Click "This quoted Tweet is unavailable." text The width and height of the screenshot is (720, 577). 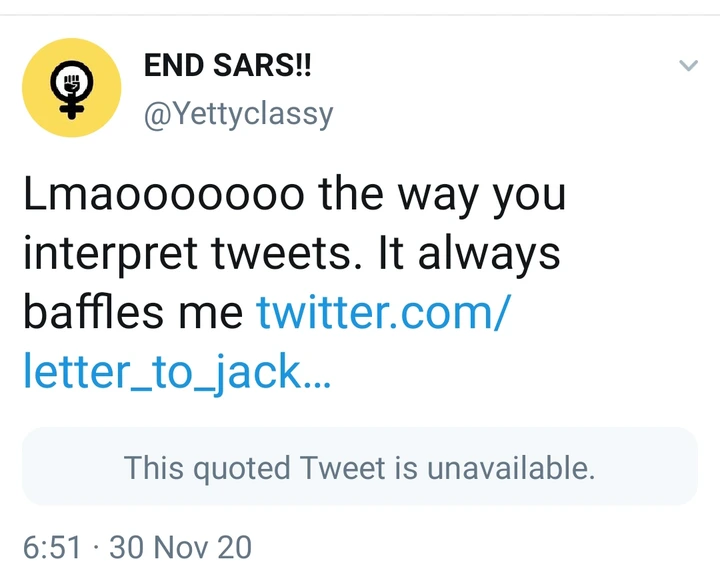(x=360, y=467)
